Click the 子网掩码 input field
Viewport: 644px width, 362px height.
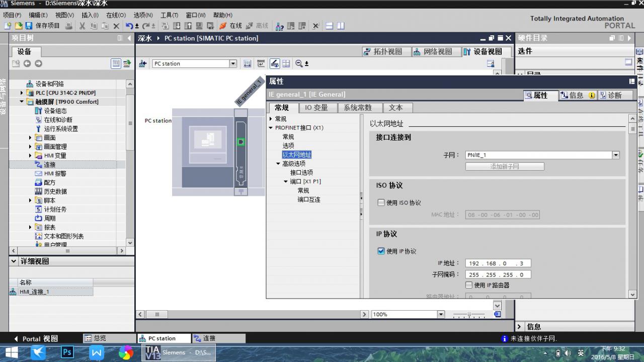point(498,275)
